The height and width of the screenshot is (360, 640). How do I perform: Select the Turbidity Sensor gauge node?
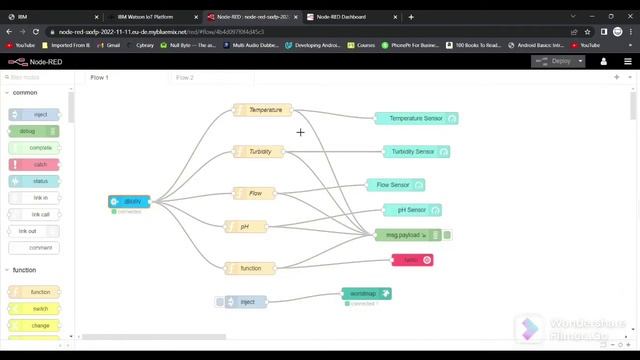[x=416, y=151]
